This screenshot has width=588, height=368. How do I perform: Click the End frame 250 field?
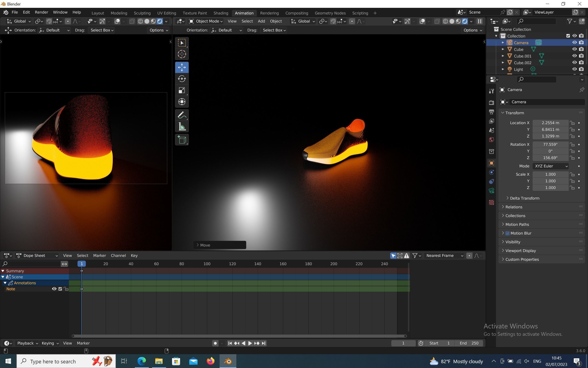click(x=469, y=343)
